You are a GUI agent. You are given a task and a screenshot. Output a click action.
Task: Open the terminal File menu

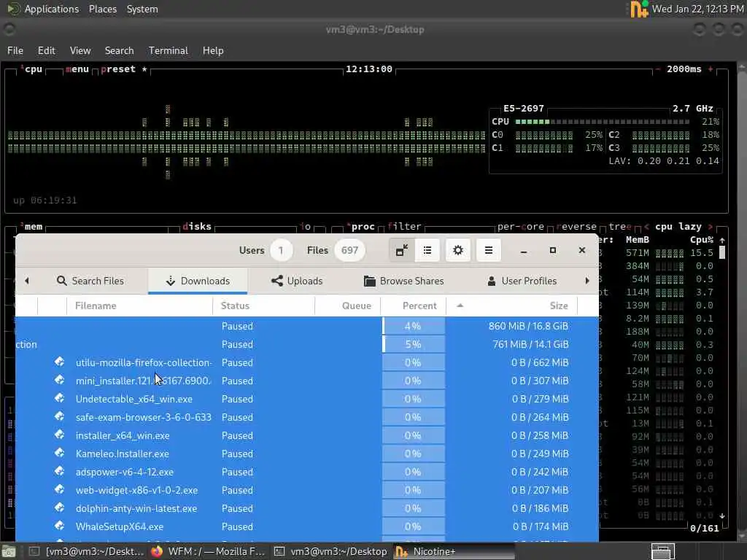pyautogui.click(x=15, y=50)
